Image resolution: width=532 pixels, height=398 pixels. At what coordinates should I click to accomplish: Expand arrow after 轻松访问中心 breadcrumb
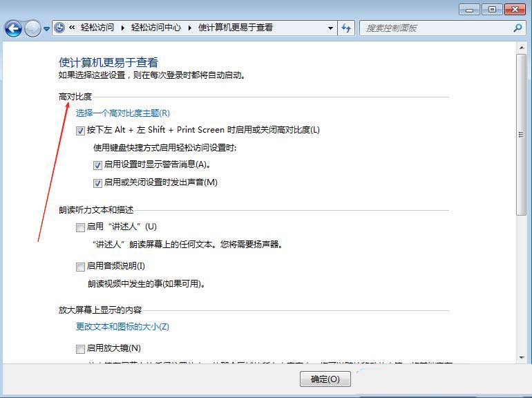[x=189, y=28]
